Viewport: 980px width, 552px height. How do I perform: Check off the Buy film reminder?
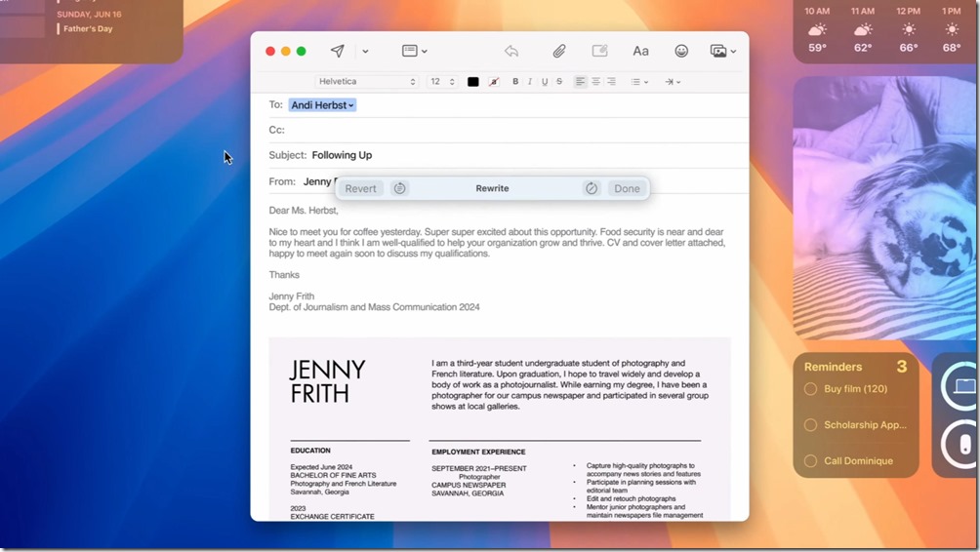click(x=810, y=389)
